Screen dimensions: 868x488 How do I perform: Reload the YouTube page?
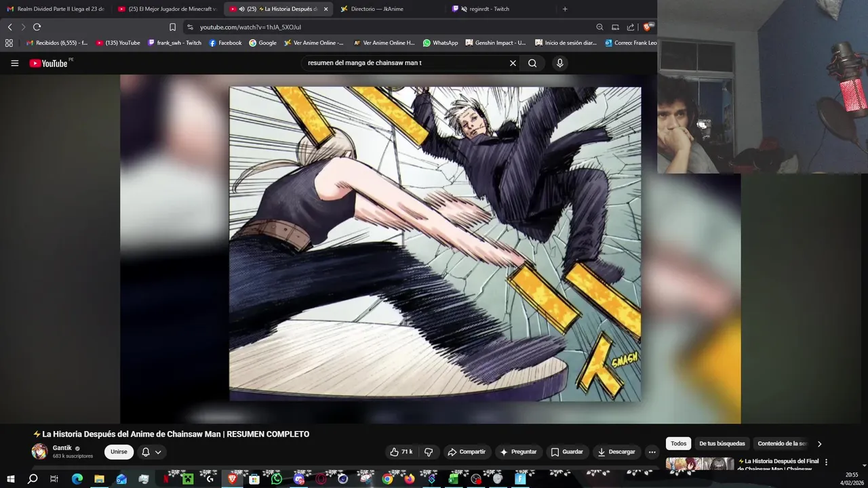tap(37, 27)
